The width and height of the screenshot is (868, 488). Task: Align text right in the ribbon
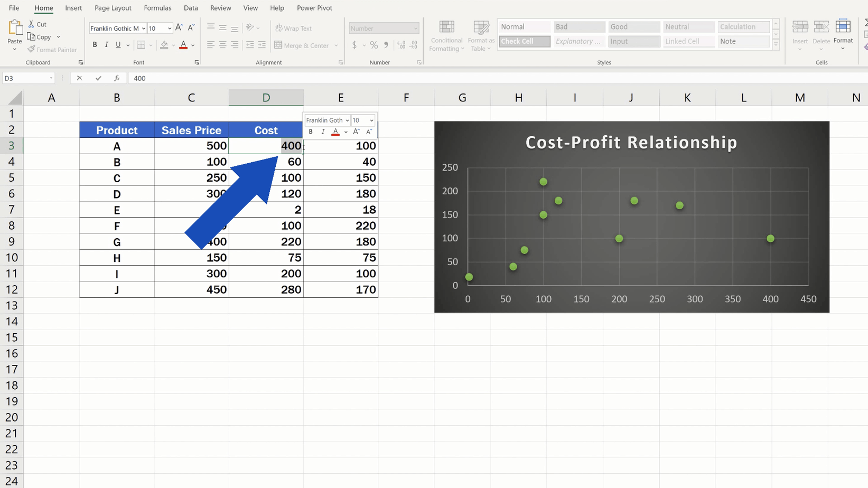coord(235,45)
